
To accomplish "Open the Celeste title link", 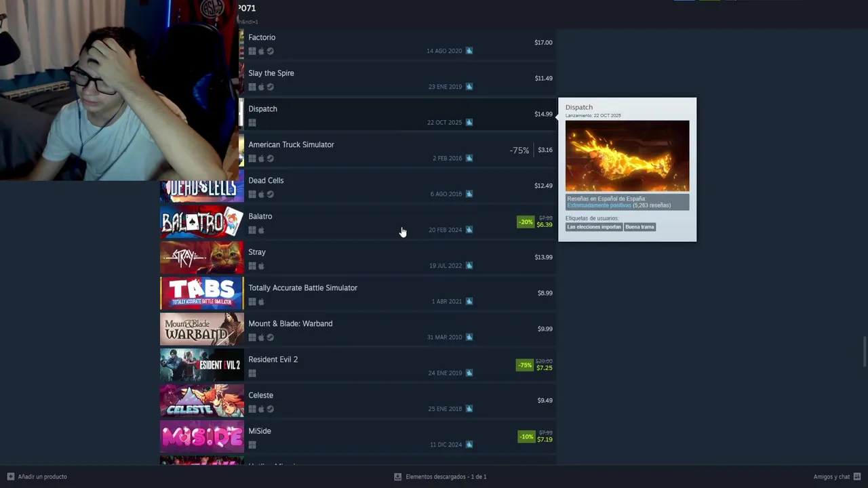I will point(260,395).
